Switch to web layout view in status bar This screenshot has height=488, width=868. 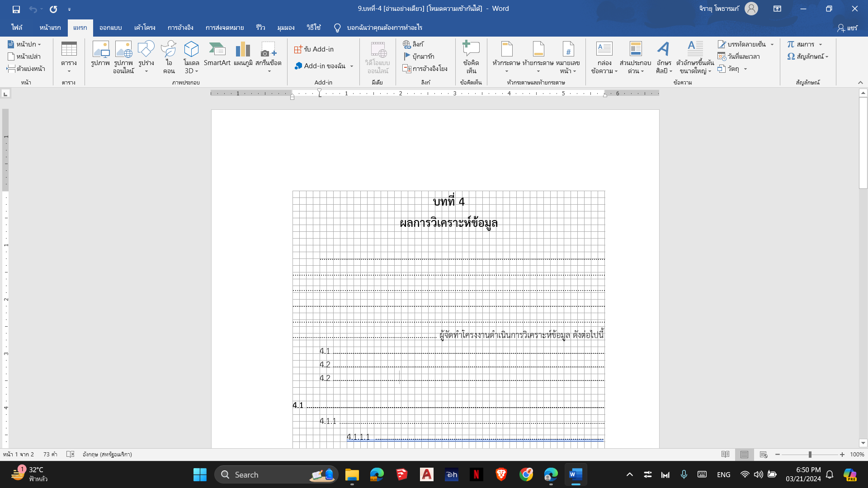point(764,455)
